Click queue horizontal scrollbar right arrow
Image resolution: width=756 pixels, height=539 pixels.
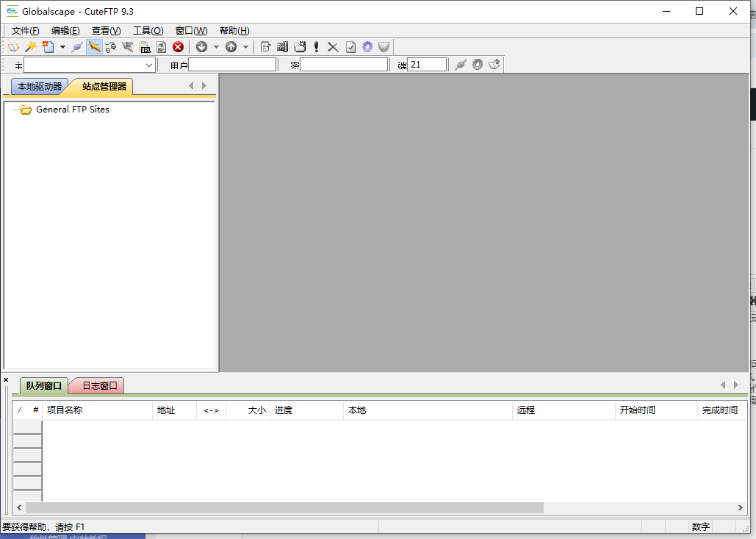click(x=740, y=507)
